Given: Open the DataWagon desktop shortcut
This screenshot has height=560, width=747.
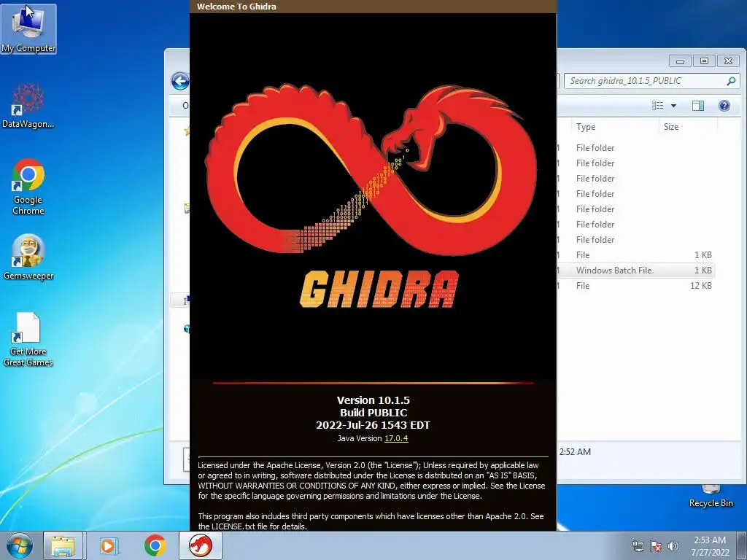Looking at the screenshot, I should point(28,106).
